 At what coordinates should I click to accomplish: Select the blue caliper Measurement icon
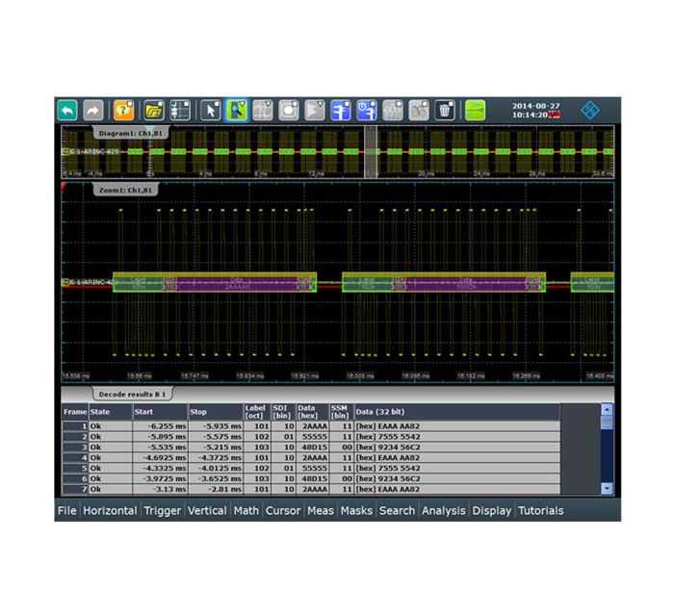pos(341,111)
